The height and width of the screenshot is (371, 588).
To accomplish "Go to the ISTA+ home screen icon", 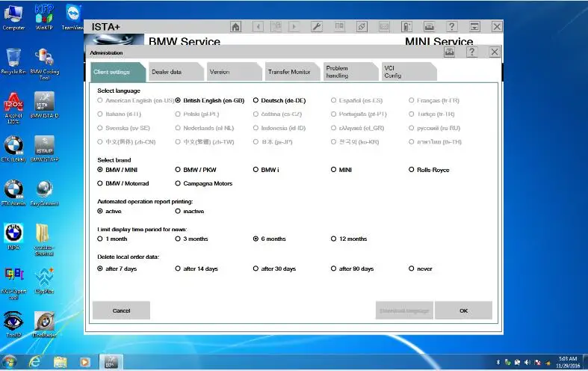I will pos(235,27).
